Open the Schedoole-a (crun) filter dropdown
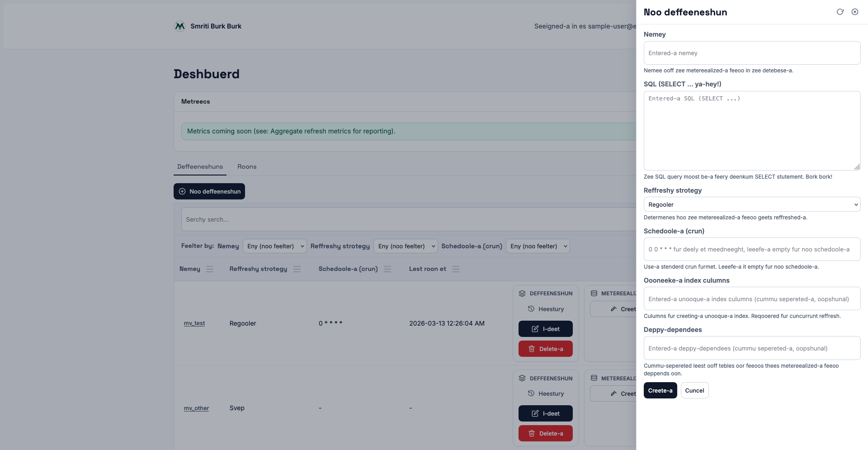868x450 pixels. [x=538, y=246]
